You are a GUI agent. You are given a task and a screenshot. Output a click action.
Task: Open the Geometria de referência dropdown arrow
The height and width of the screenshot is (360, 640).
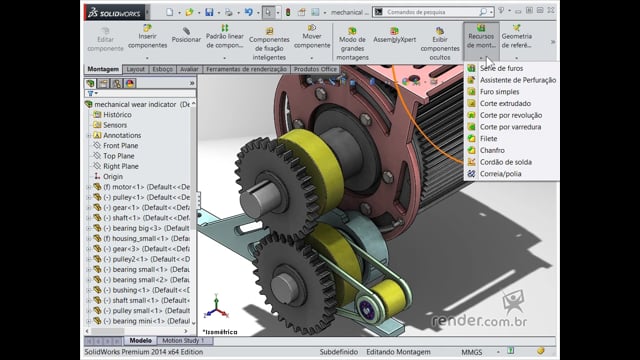click(516, 58)
